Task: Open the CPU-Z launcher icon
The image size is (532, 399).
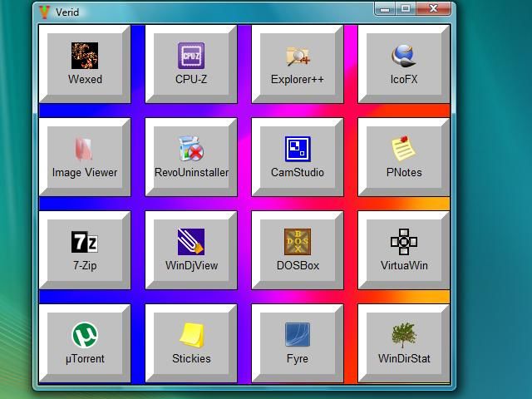Action: coord(191,64)
